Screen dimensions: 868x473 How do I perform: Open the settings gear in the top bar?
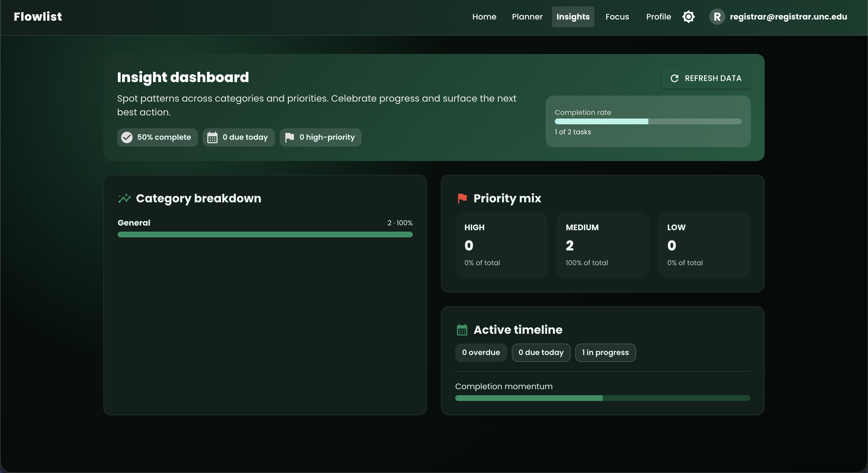click(x=688, y=17)
